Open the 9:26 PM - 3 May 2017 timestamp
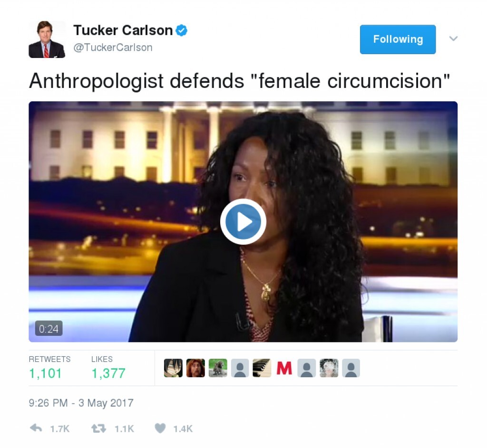 coord(81,403)
